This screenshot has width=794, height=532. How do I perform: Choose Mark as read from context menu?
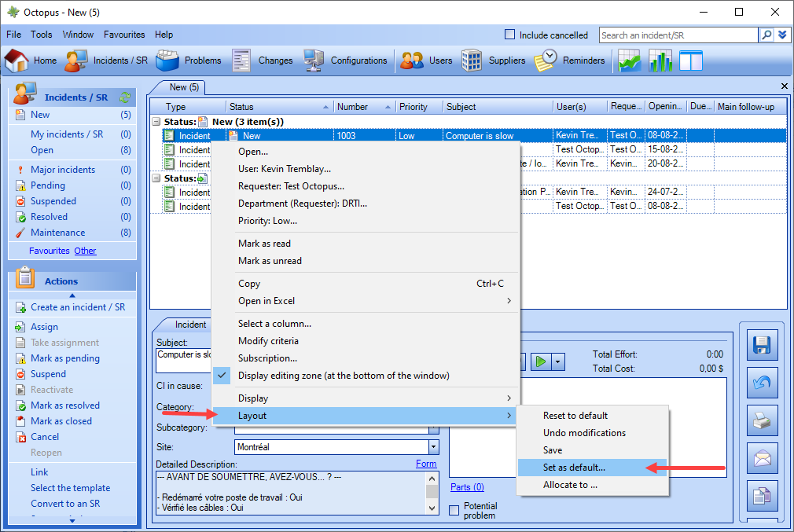365,244
